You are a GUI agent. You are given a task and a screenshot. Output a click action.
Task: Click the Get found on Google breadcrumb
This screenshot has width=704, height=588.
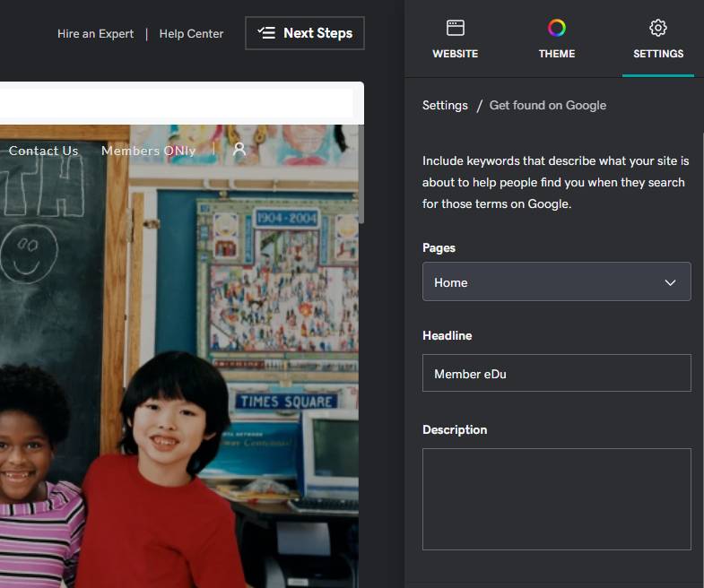(x=548, y=105)
